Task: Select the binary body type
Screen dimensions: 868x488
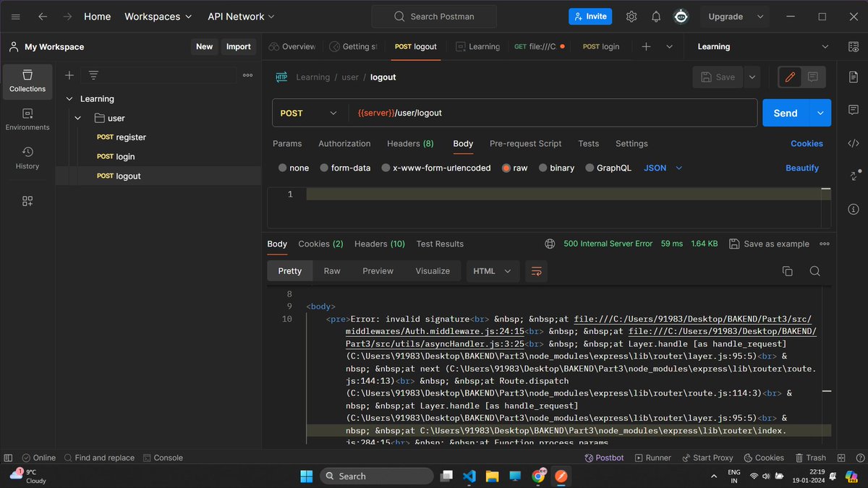Action: click(x=542, y=168)
